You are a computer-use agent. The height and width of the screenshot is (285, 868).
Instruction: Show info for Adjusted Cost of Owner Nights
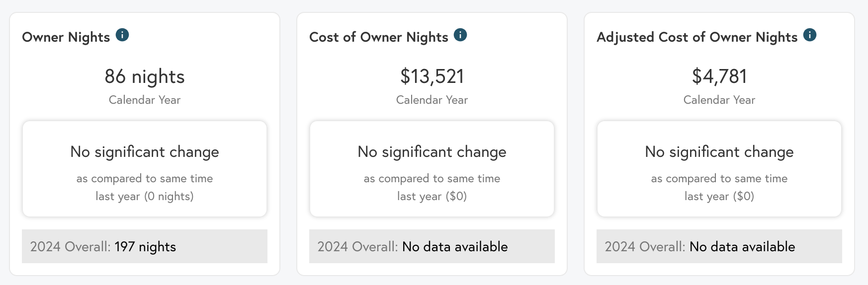pyautogui.click(x=810, y=35)
